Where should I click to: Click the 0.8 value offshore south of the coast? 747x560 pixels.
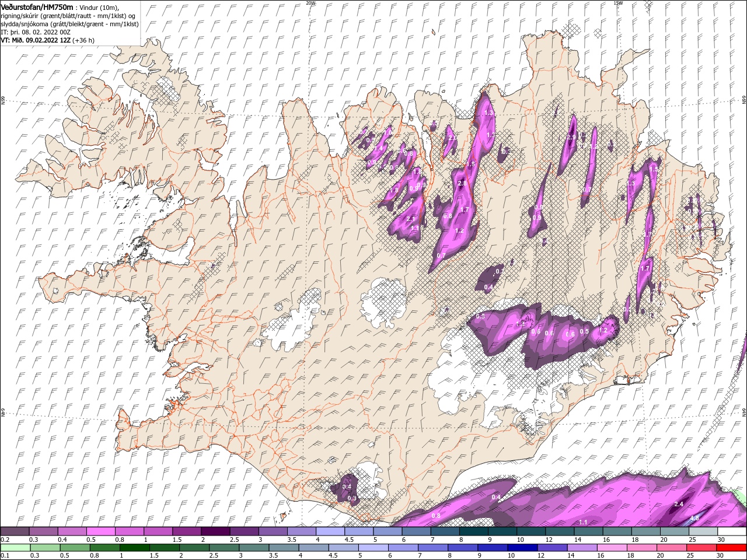[436, 516]
